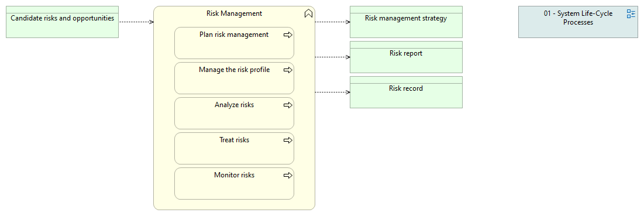The height and width of the screenshot is (216, 644).
Task: Click the Manage the risk profile label
Action: [x=234, y=70]
